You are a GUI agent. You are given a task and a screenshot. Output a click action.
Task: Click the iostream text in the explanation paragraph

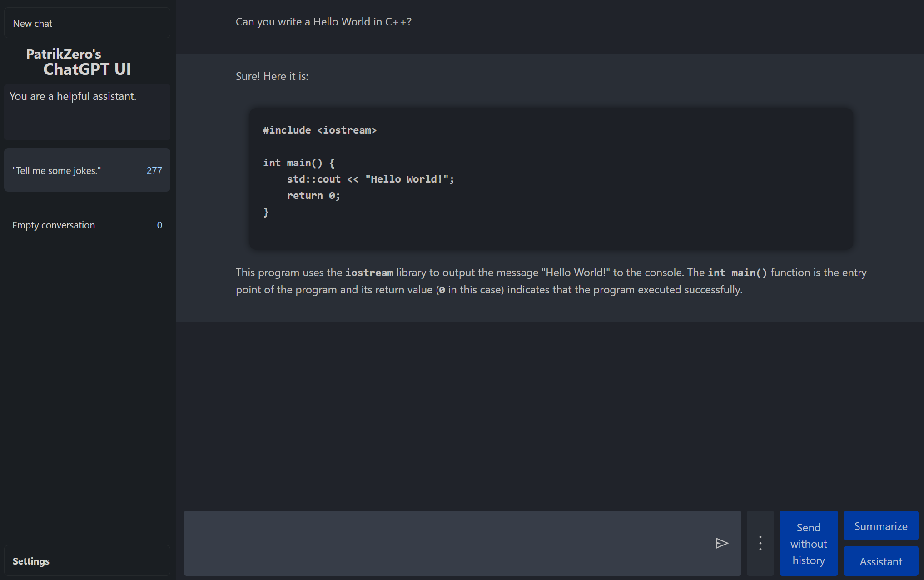369,272
